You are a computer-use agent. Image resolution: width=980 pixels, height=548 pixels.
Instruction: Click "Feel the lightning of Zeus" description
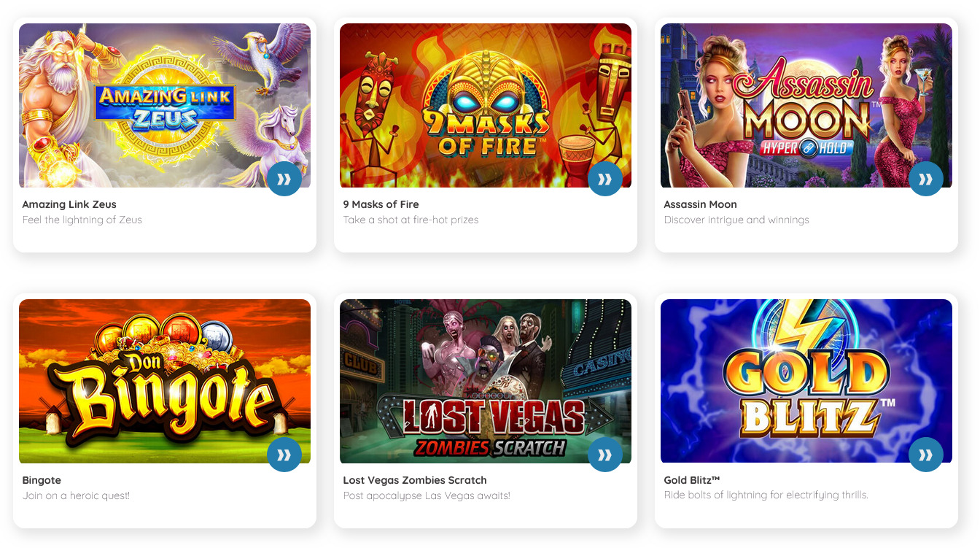(x=82, y=220)
